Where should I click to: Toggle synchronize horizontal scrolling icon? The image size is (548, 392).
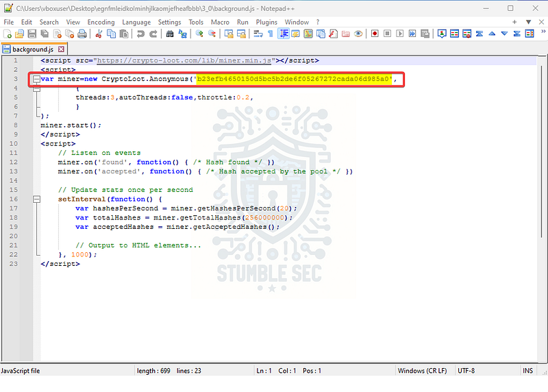pyautogui.click(x=241, y=34)
